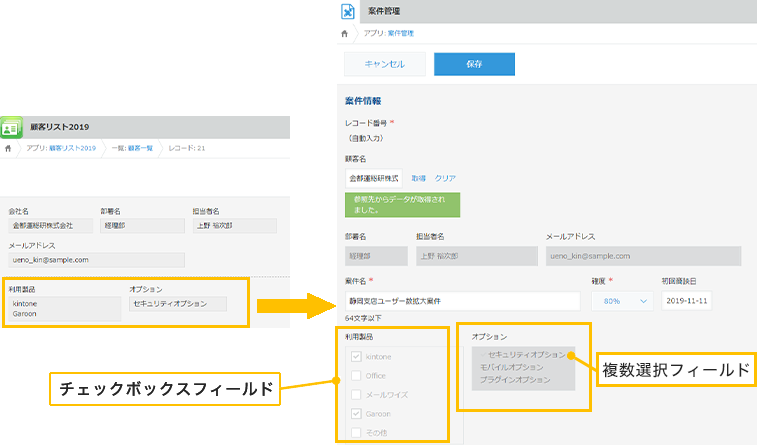Toggle the kintone checkbox
Image resolution: width=757 pixels, height=445 pixels.
(x=357, y=357)
